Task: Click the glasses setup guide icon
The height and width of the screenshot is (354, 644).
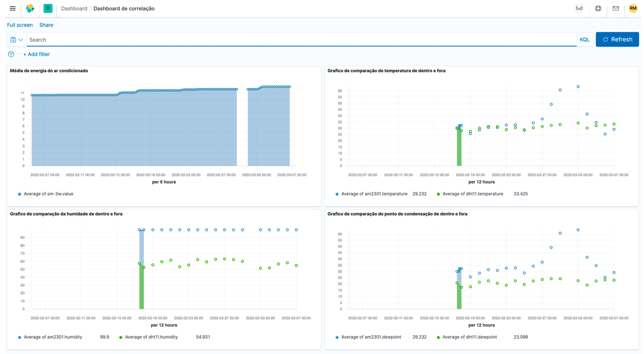Action: (579, 9)
